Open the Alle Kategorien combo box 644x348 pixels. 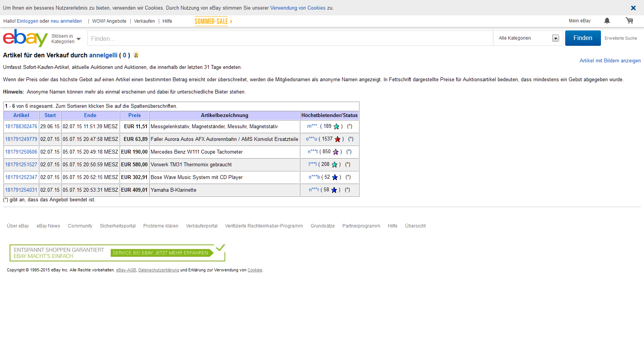tap(528, 38)
